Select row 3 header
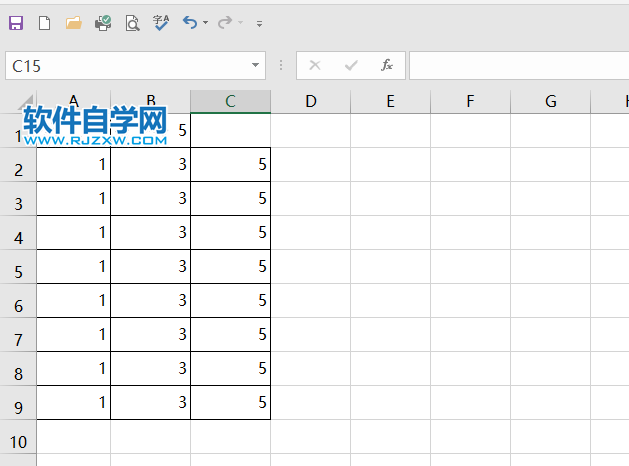The height and width of the screenshot is (466, 629). 18,199
